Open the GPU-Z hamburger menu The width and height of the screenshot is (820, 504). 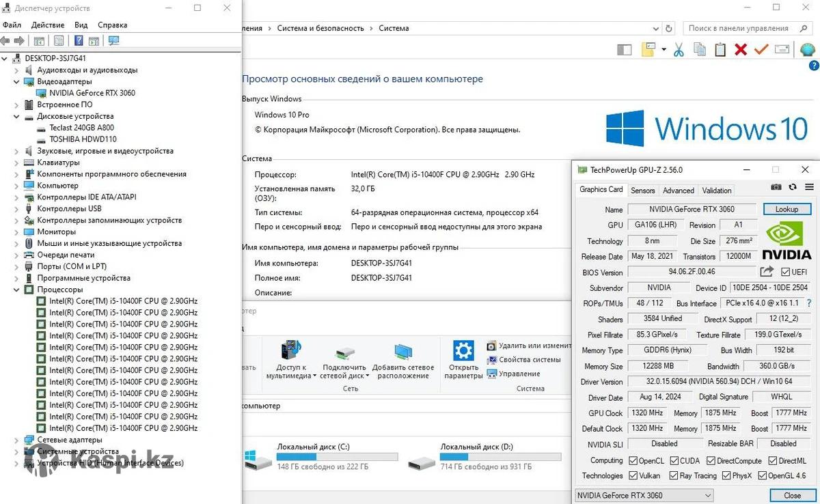point(809,187)
